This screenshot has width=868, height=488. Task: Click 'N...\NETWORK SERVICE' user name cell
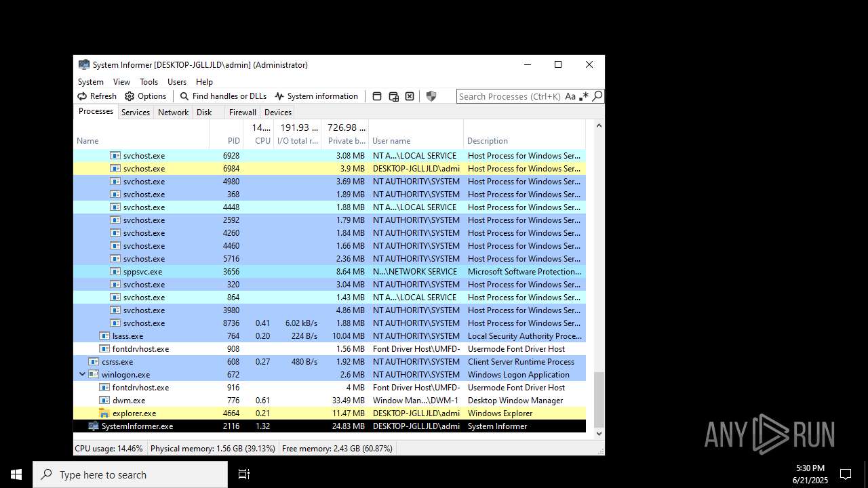tap(415, 272)
